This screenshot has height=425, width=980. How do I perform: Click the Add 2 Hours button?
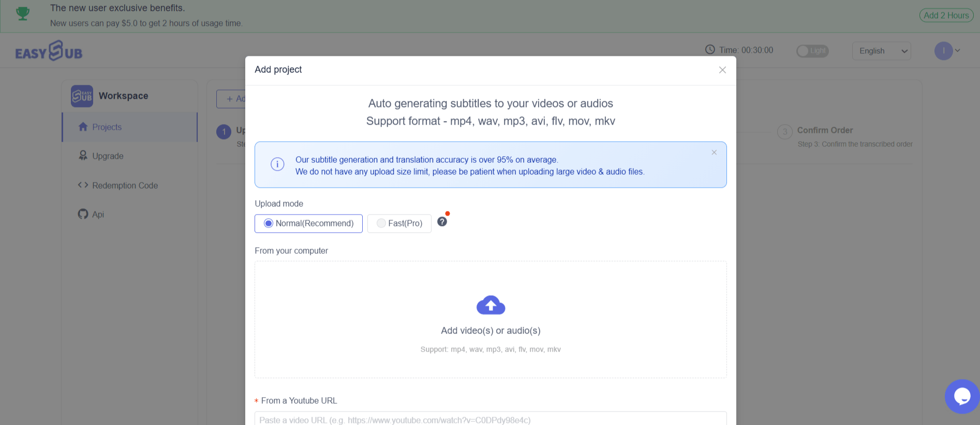(x=946, y=16)
